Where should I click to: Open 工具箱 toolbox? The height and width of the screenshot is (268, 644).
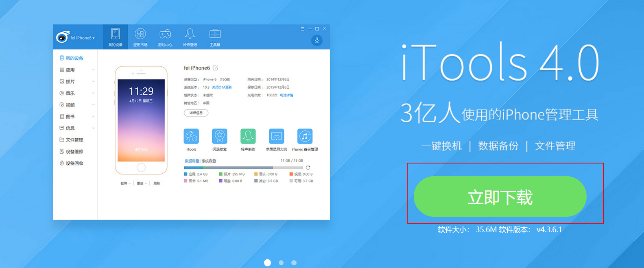point(215,37)
